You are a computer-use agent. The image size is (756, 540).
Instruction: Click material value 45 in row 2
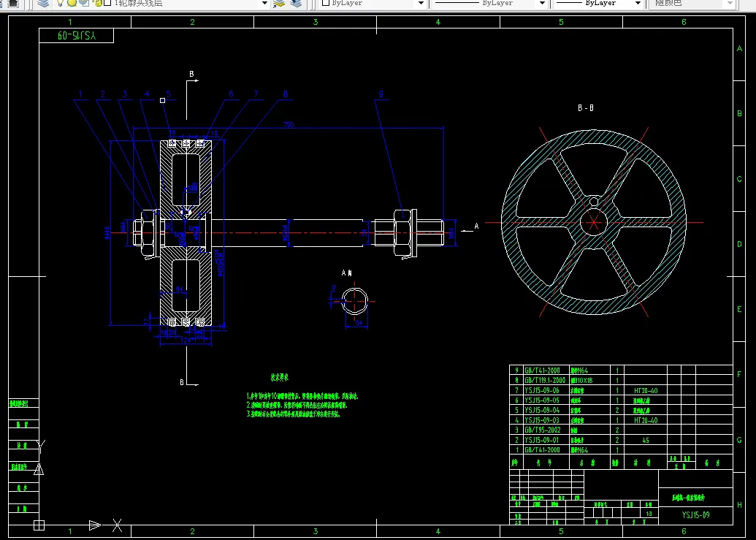[646, 440]
